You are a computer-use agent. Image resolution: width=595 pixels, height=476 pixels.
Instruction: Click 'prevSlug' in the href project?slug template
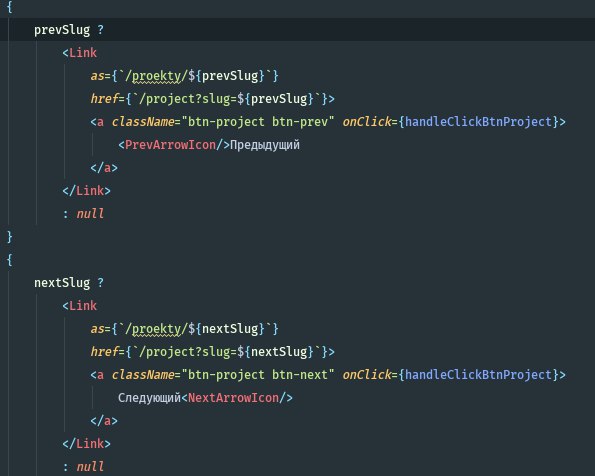[279, 99]
